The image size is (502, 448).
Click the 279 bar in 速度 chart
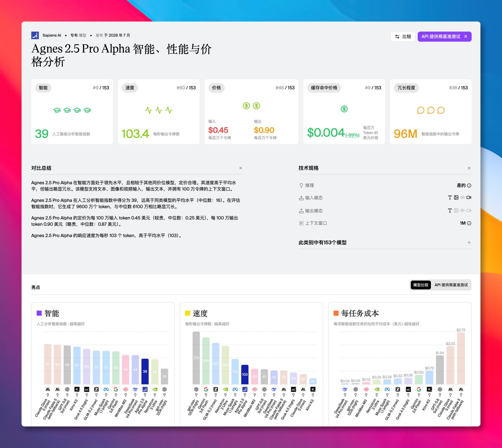coord(196,358)
